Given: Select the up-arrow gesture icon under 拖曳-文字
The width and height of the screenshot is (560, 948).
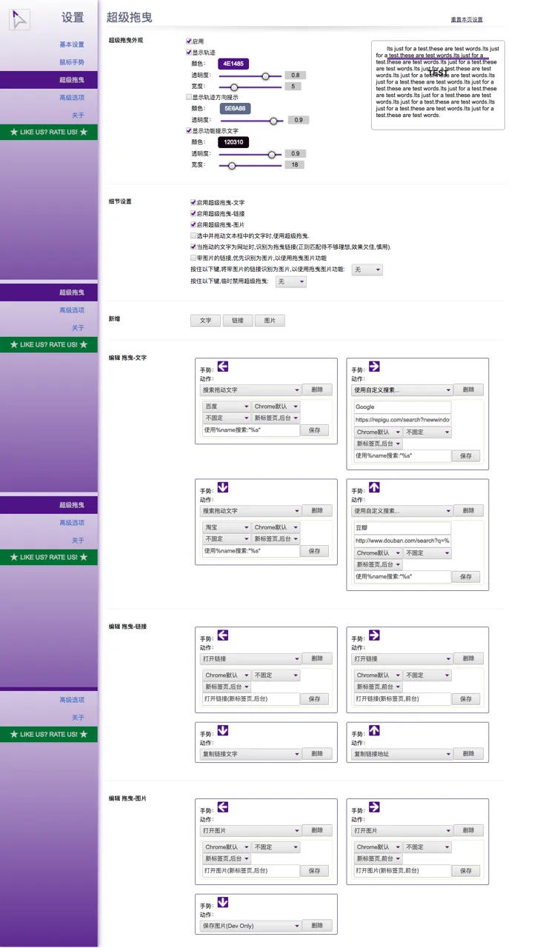Looking at the screenshot, I should tap(374, 487).
